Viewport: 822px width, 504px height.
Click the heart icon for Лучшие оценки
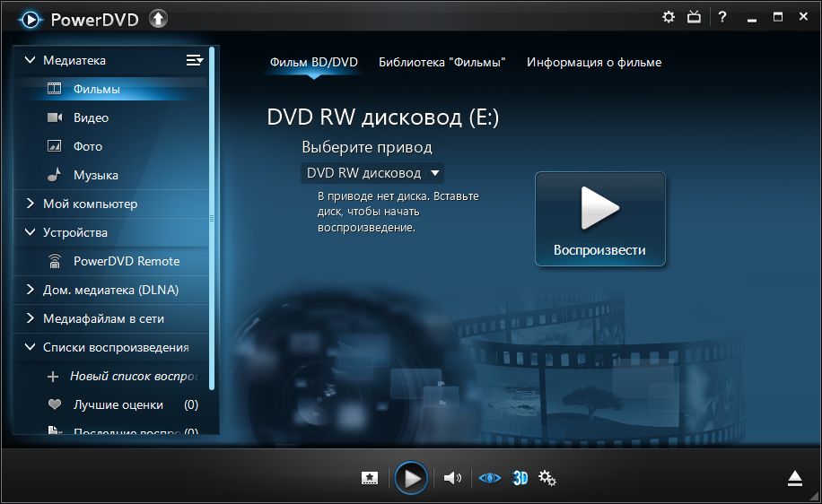click(55, 404)
